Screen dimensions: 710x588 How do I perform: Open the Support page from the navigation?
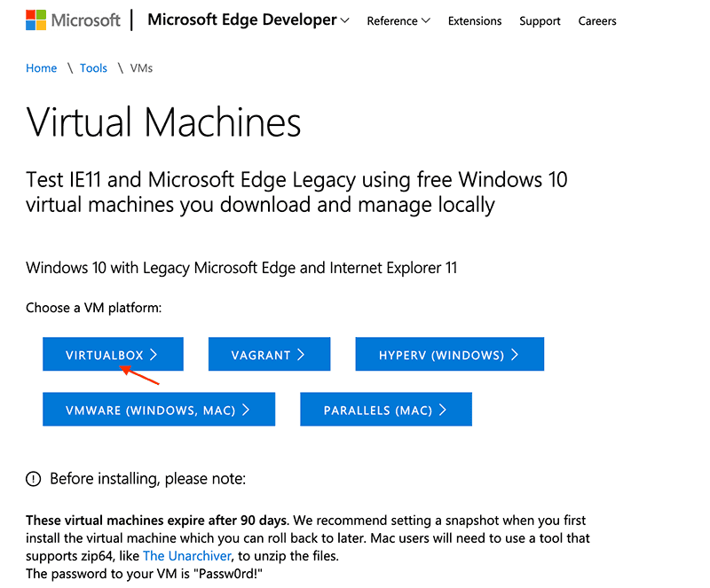click(x=540, y=20)
